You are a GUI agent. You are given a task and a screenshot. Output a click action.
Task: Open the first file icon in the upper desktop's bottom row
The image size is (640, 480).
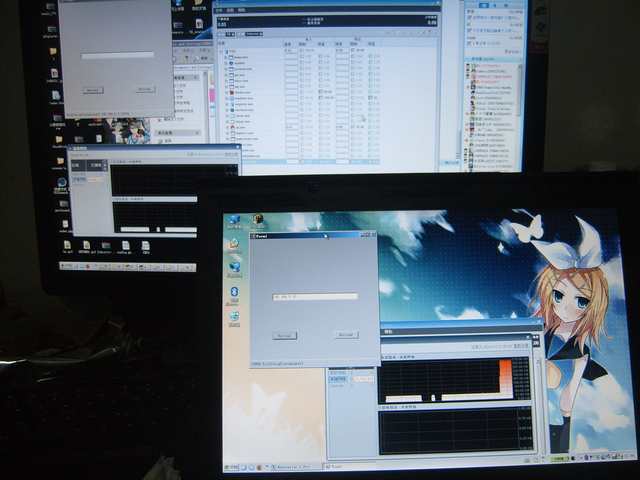click(67, 247)
